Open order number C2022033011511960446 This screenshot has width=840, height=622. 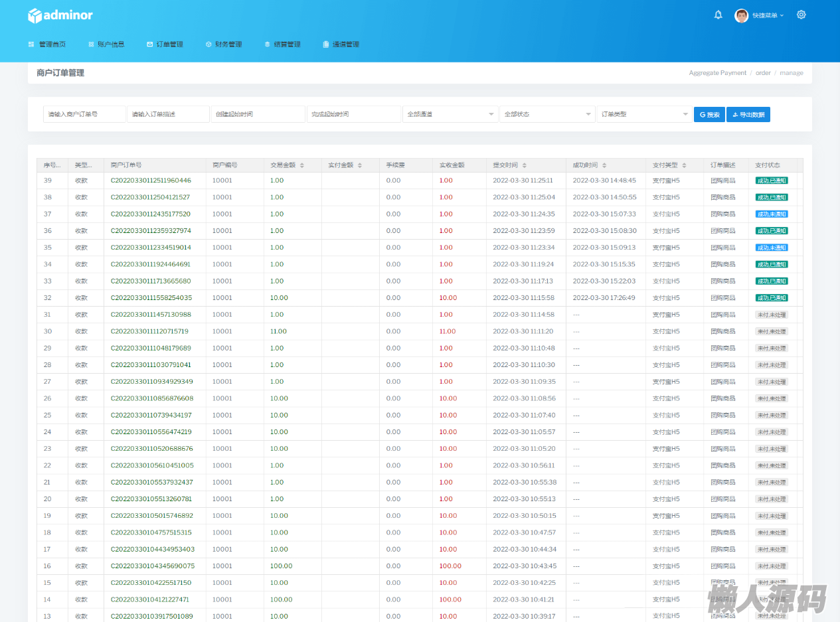click(x=151, y=181)
